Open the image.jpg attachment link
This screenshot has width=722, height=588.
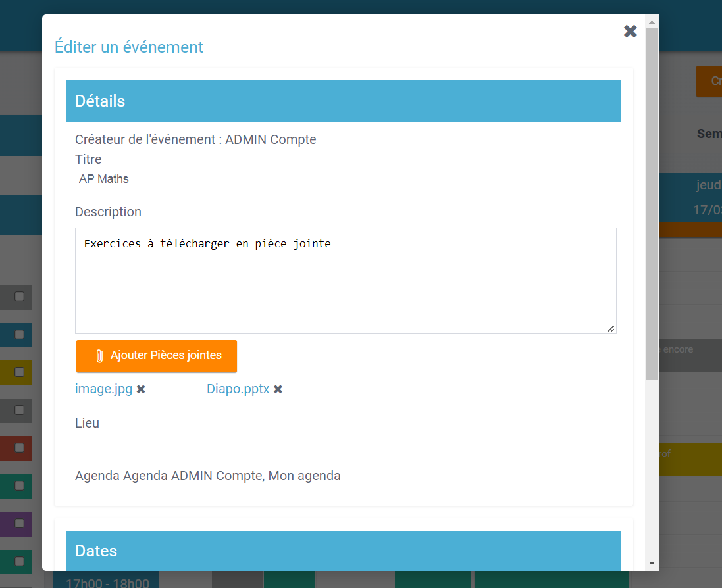coord(104,389)
